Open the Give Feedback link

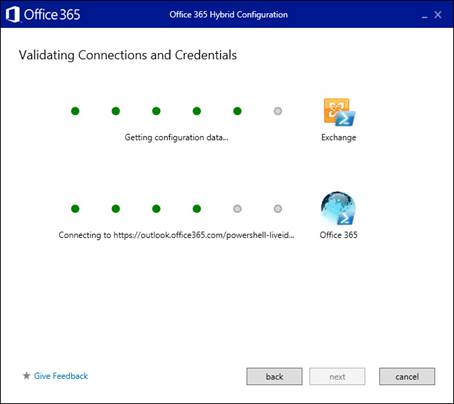point(61,376)
